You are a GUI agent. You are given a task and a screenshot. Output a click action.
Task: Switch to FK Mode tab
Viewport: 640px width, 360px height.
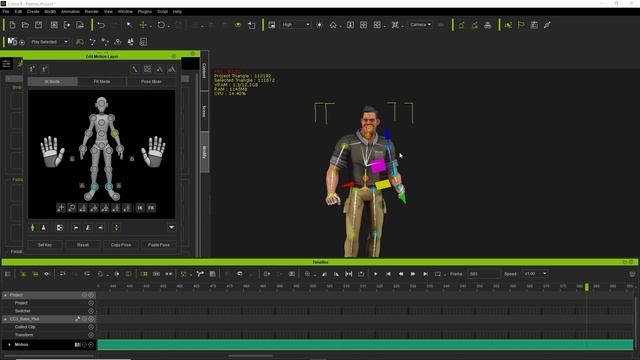point(102,82)
